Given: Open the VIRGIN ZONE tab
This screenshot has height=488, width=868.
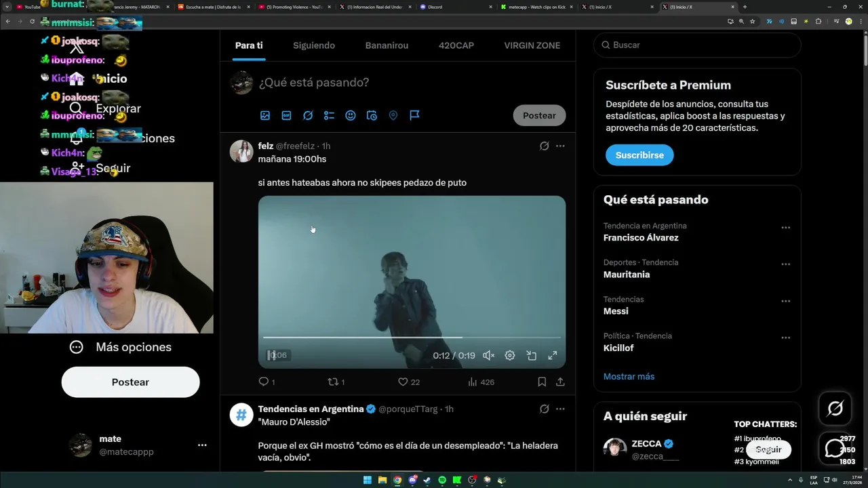Looking at the screenshot, I should coord(532,45).
